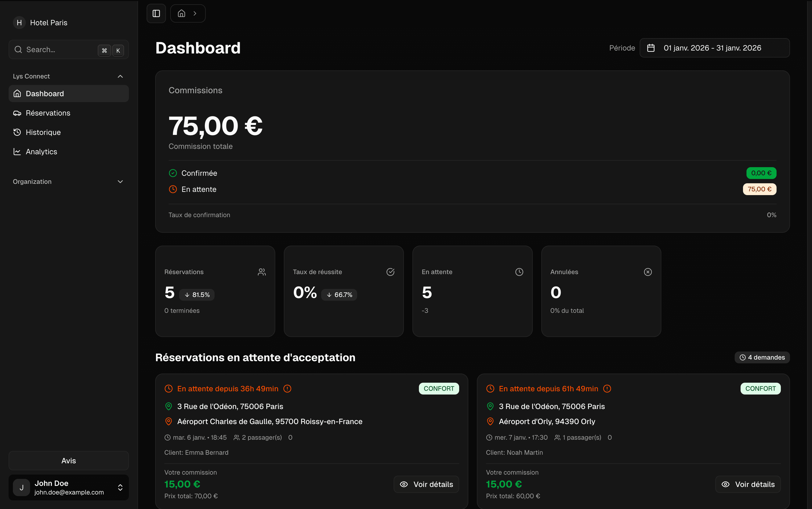Select Dashboard in the sidebar
Screen dimensions: 812x509
click(x=45, y=93)
